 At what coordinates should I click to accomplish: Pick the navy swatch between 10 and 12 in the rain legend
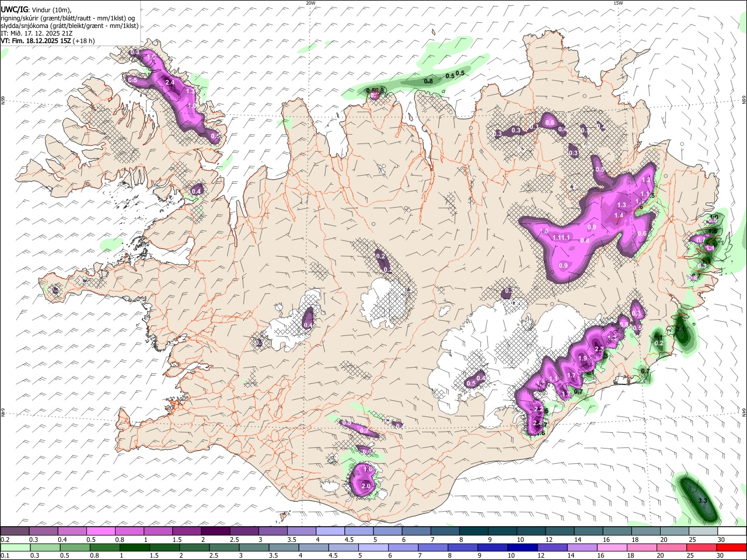(x=522, y=548)
